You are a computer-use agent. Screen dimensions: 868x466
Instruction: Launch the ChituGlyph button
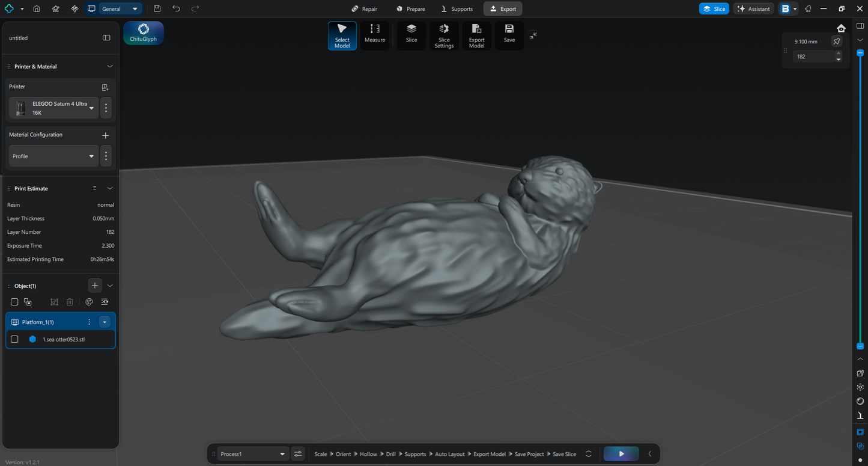pos(144,33)
